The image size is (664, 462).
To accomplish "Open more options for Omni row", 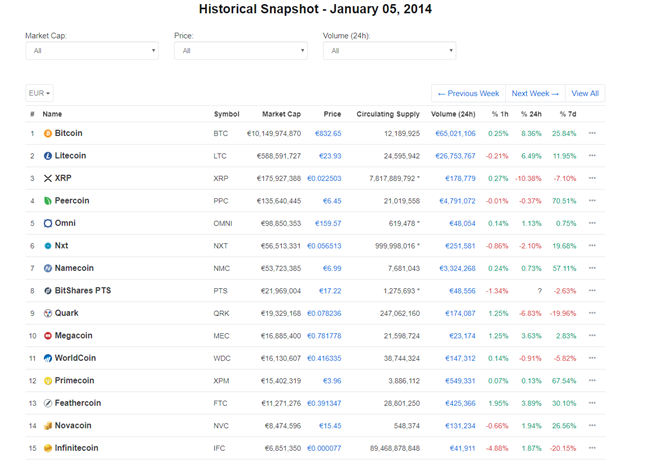I will [x=592, y=223].
